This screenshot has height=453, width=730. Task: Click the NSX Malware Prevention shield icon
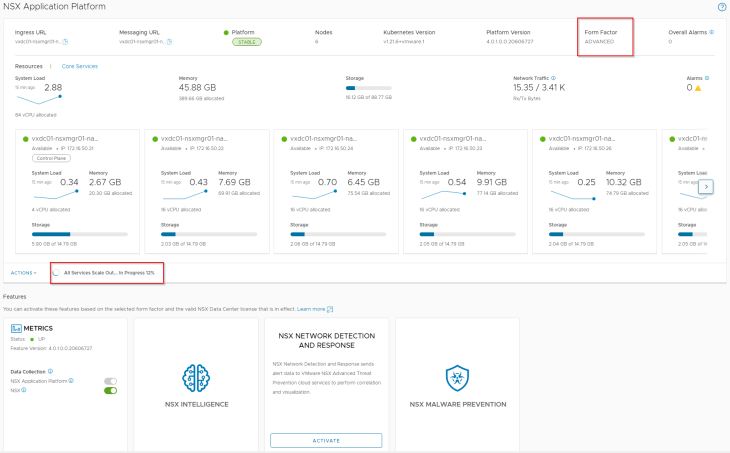(x=457, y=378)
